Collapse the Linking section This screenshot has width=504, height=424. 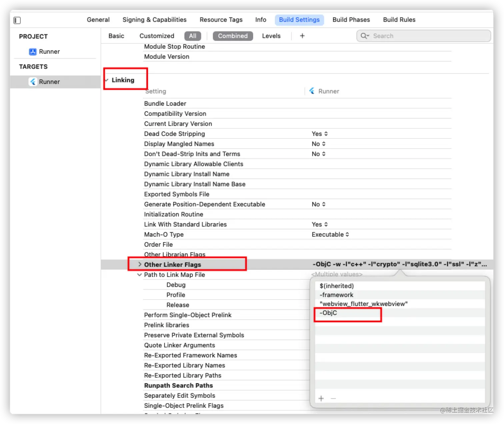coord(106,80)
